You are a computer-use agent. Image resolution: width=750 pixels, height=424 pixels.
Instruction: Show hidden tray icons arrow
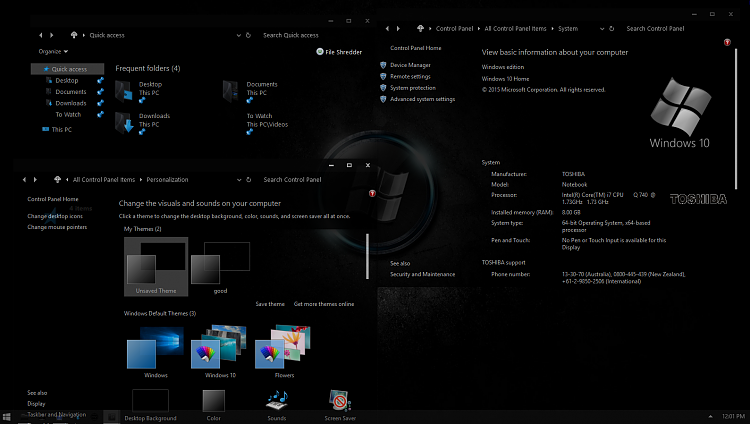(x=710, y=417)
